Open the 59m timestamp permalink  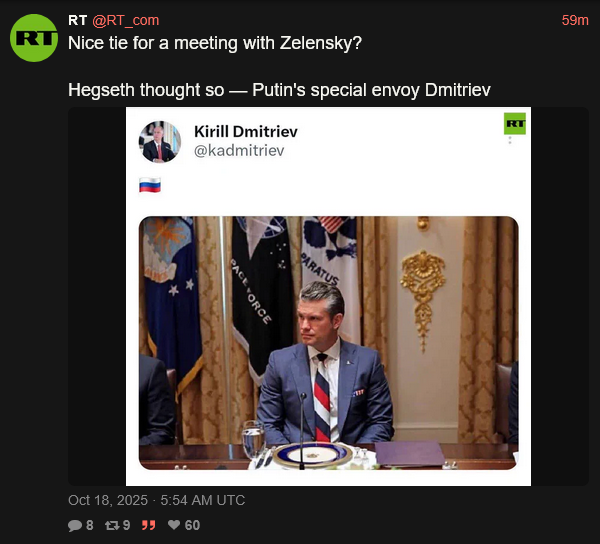coord(575,20)
